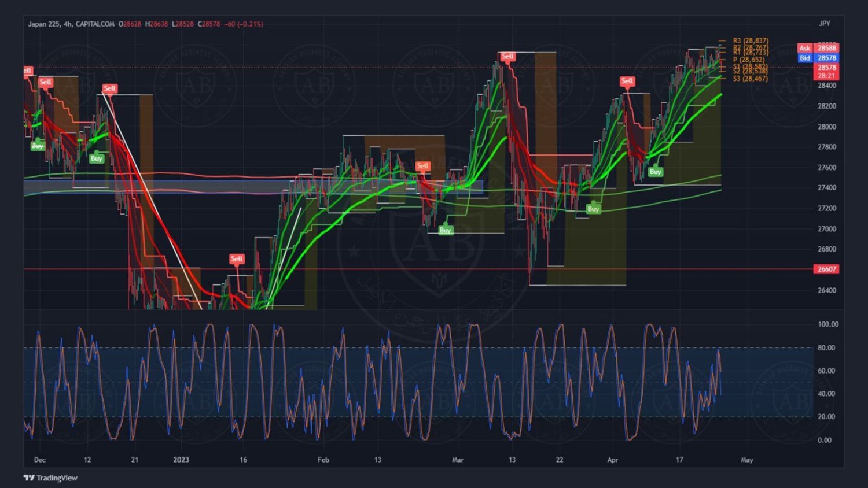Click the low value L28528

182,24
